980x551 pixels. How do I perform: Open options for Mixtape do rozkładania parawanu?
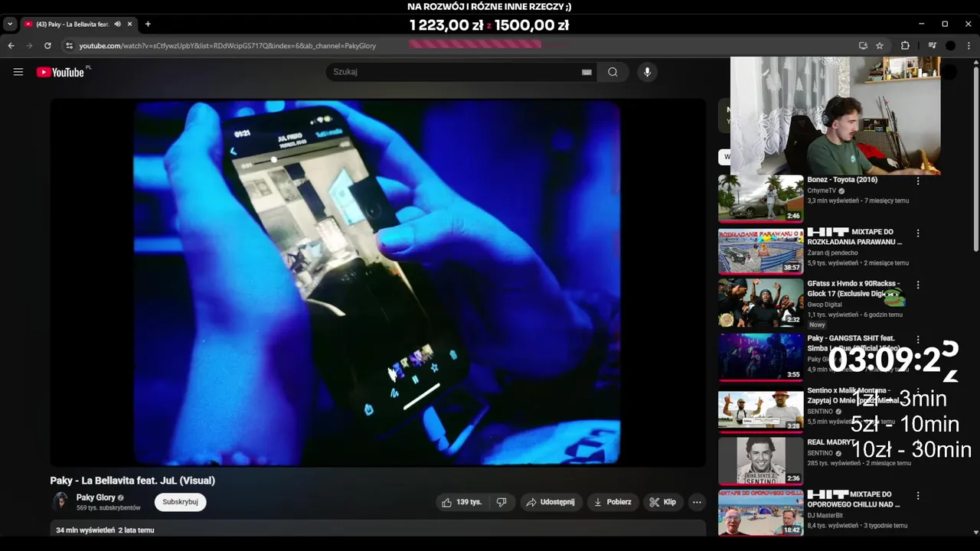tap(918, 233)
